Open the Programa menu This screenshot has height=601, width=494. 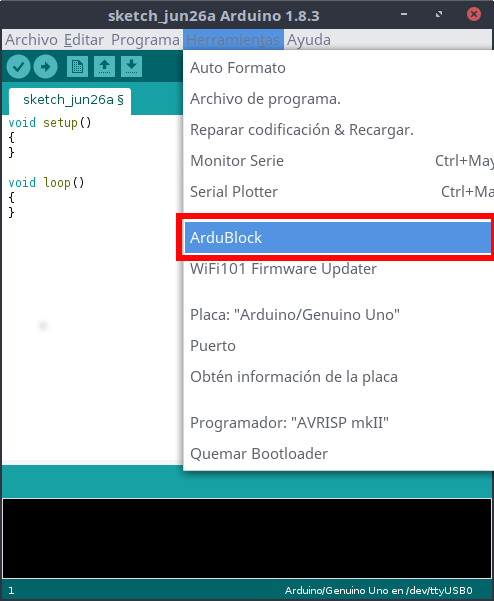coord(145,40)
